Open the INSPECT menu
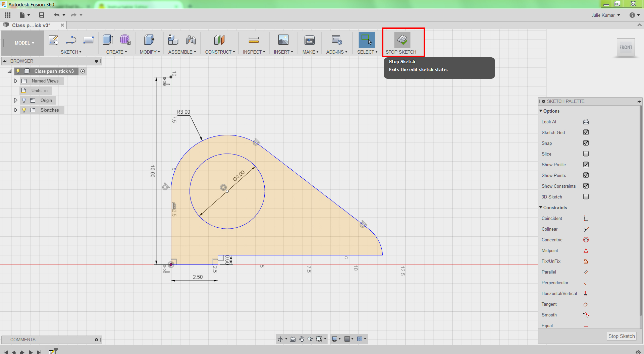644x354 pixels. pyautogui.click(x=254, y=52)
